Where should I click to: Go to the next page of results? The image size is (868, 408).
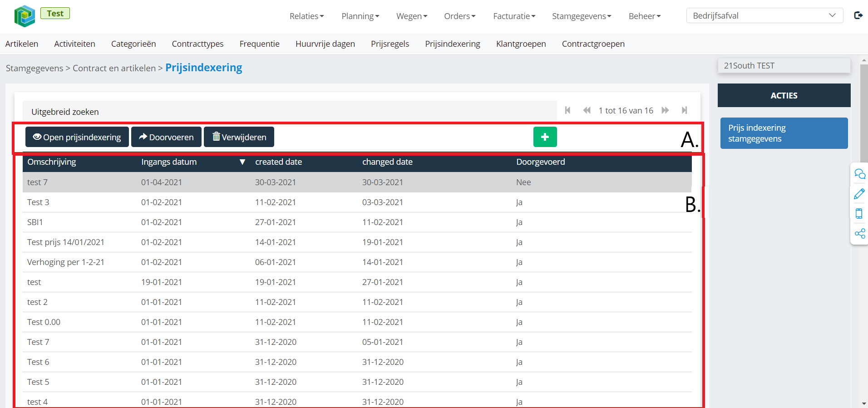(x=665, y=110)
